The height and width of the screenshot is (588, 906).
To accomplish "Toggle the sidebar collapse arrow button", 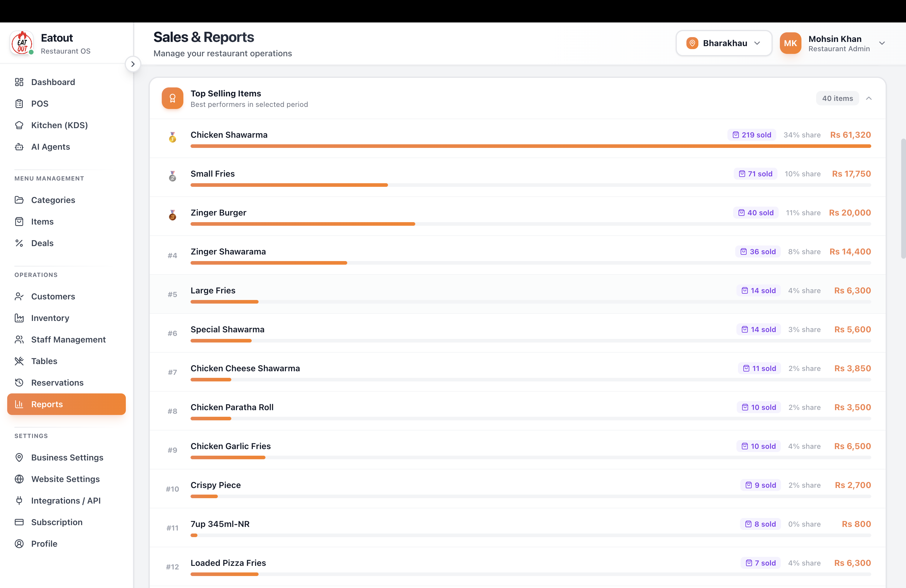I will tap(133, 64).
